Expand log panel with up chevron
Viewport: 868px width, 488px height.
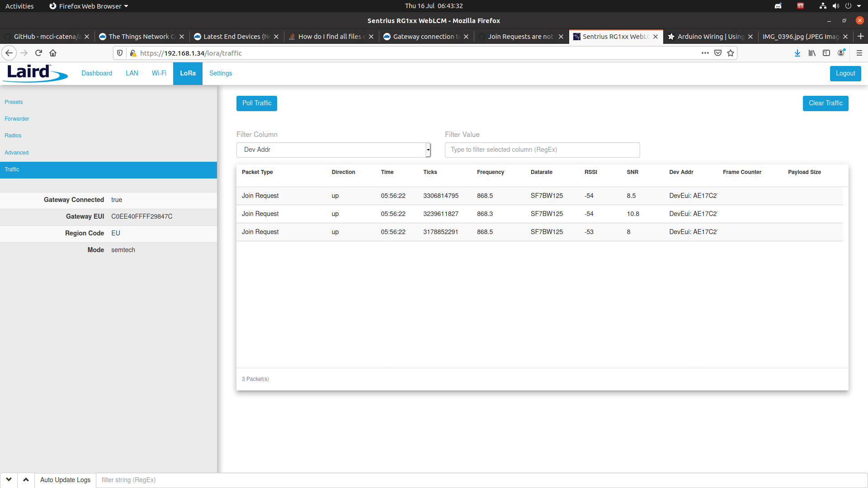click(x=26, y=480)
